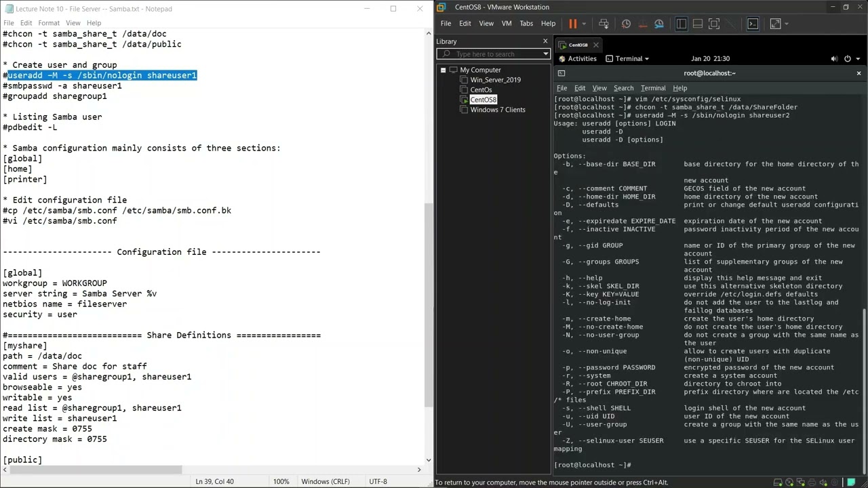The image size is (868, 488).
Task: Enter full screen mode in VMware
Action: 714,24
